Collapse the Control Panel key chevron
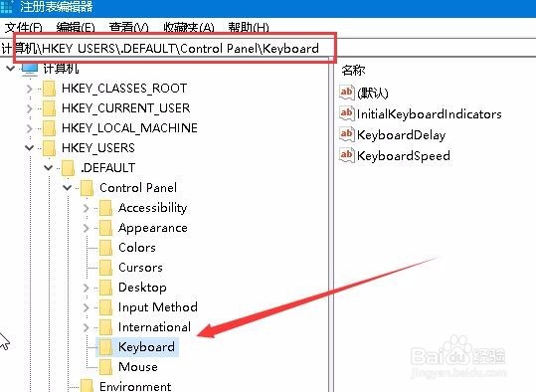This screenshot has width=536, height=392. (68, 188)
